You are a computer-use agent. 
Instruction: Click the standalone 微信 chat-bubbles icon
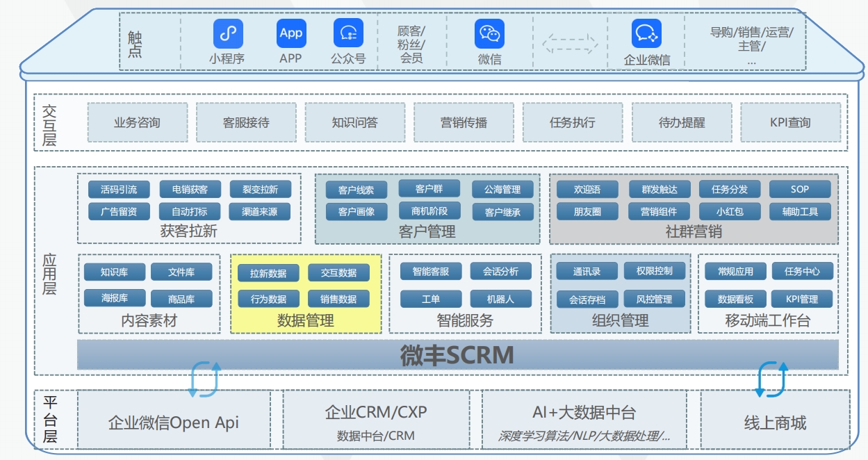490,33
